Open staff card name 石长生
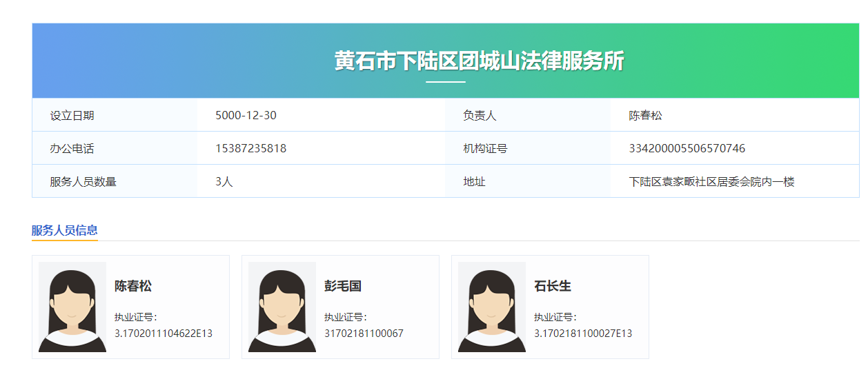The width and height of the screenshot is (868, 368). (x=553, y=286)
